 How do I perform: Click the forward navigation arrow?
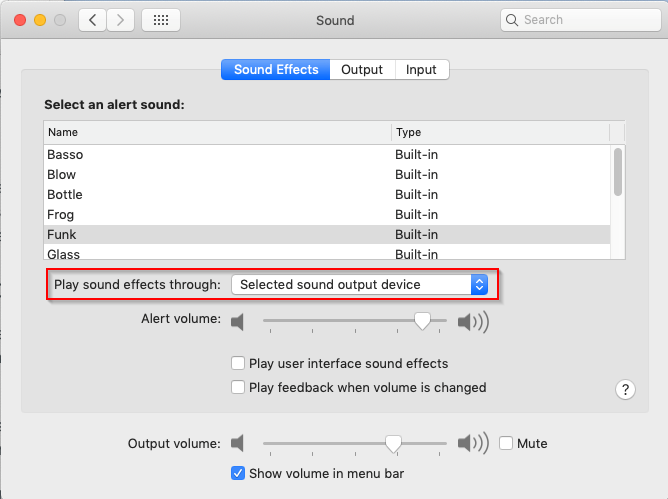tap(121, 20)
